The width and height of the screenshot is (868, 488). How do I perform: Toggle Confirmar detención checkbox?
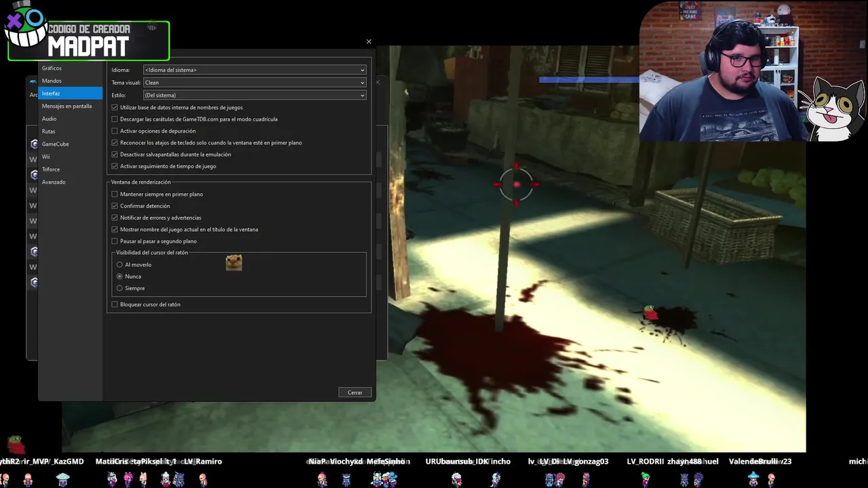115,206
